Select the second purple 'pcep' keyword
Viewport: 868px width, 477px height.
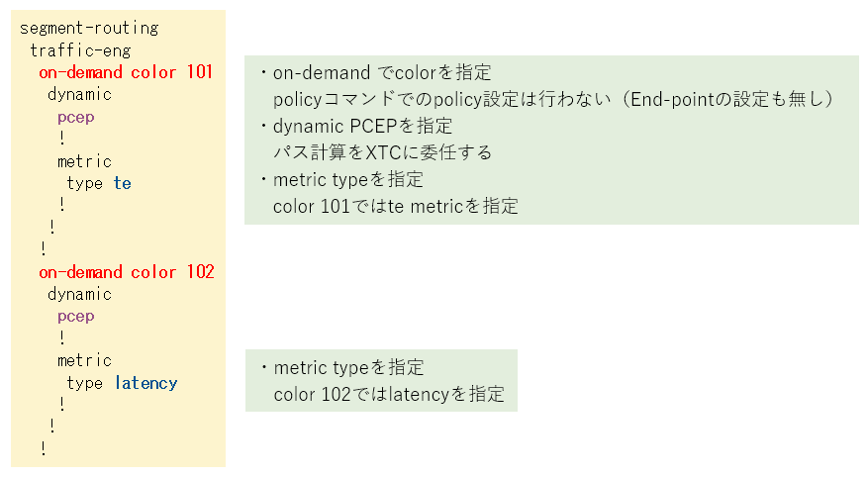click(76, 317)
